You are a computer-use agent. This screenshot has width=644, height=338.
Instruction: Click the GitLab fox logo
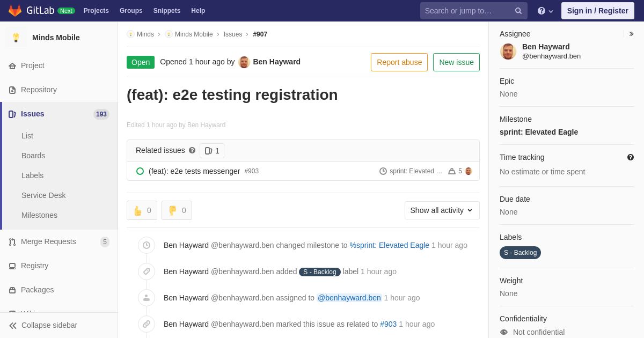(15, 11)
